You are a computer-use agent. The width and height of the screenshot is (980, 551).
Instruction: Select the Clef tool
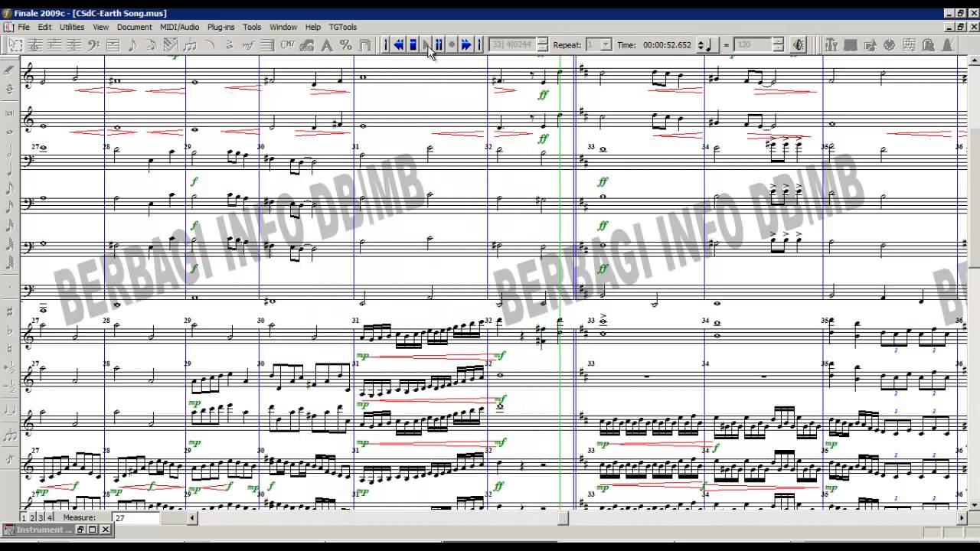click(93, 45)
